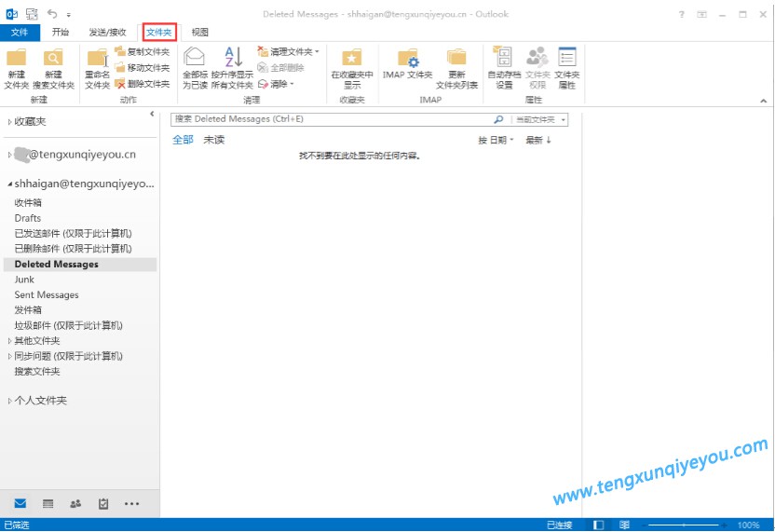Open AutoArchive Settings (自动存档设置)
The image size is (775, 532).
pyautogui.click(x=504, y=69)
